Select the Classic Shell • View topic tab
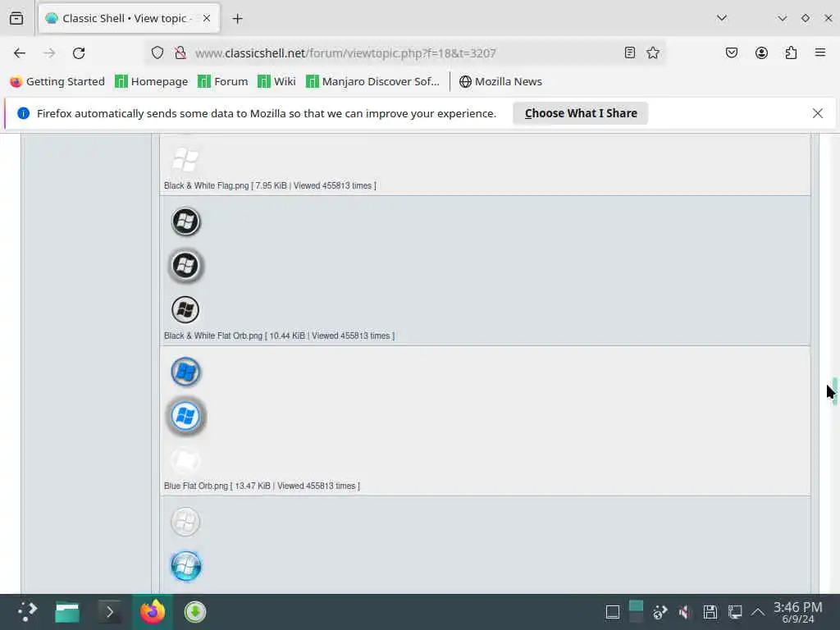Image resolution: width=840 pixels, height=630 pixels. pos(129,18)
